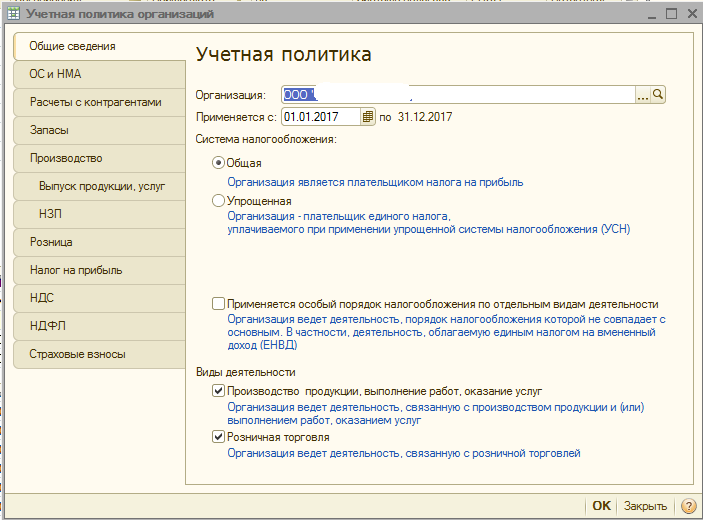The height and width of the screenshot is (520, 703).
Task: Open the calendar picker for start date
Action: [367, 117]
